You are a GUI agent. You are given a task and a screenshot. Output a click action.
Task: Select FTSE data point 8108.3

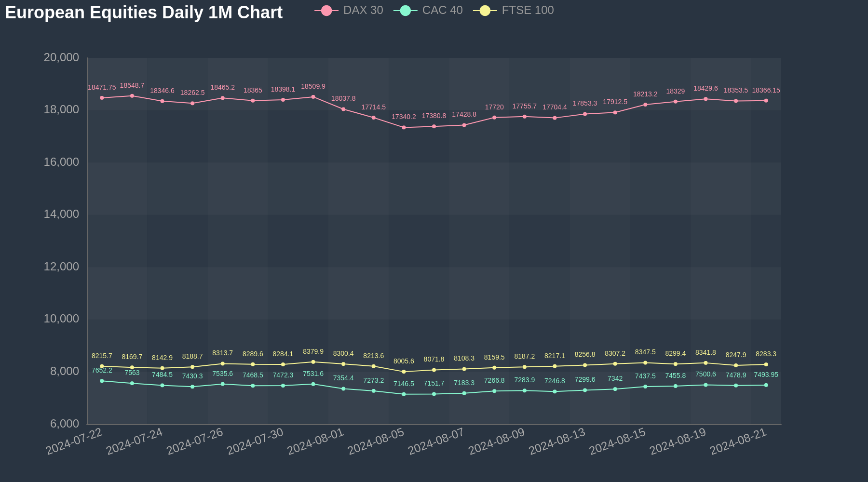464,369
